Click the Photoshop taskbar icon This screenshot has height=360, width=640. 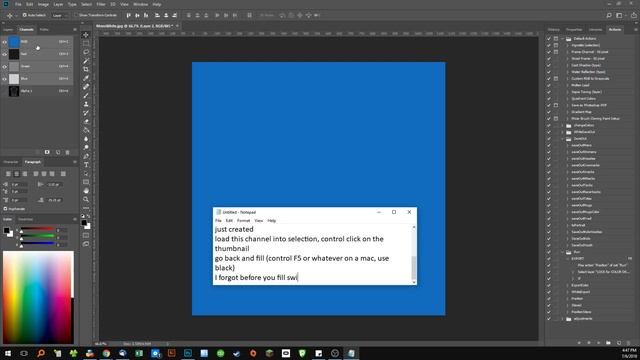188,353
